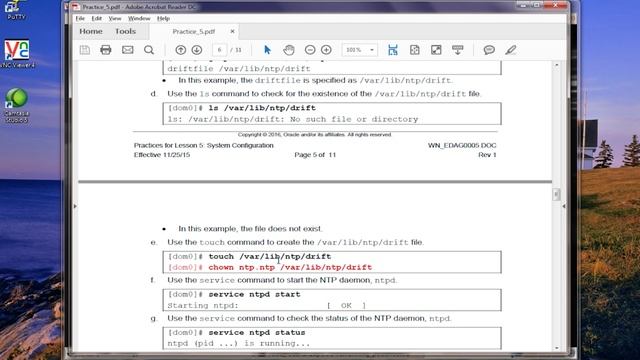
Task: Switch to the Home tab
Action: pos(91,31)
